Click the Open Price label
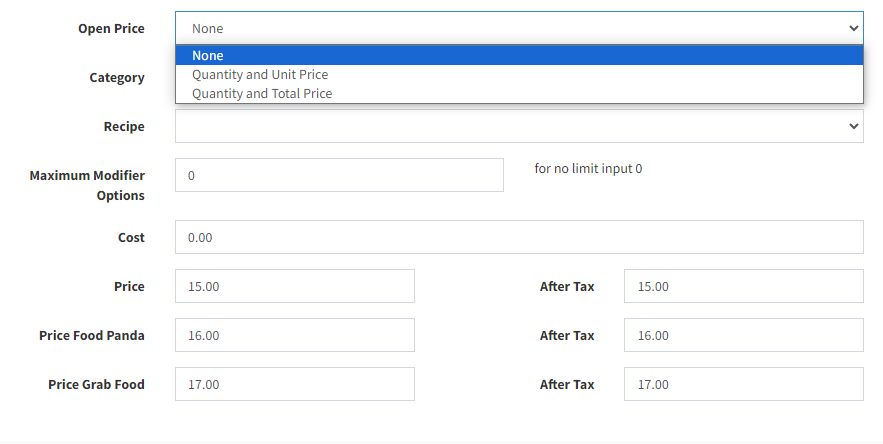883x444 pixels. pos(111,29)
